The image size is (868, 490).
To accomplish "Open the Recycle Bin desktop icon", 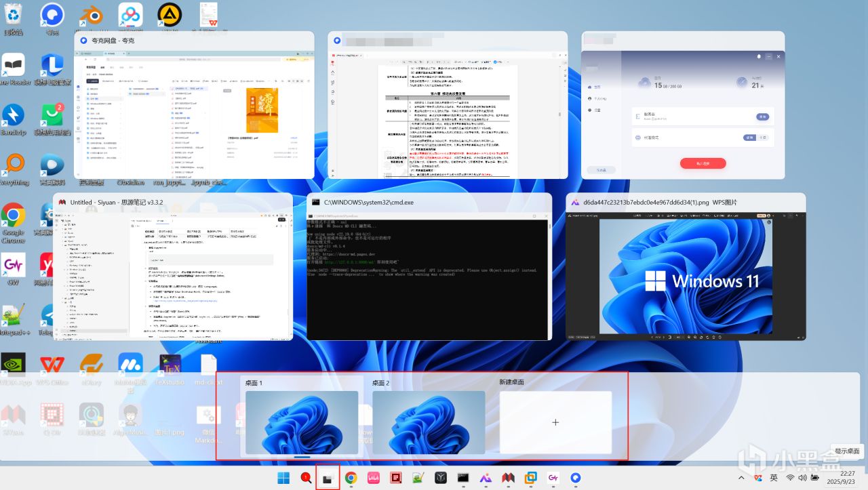I will tap(13, 18).
